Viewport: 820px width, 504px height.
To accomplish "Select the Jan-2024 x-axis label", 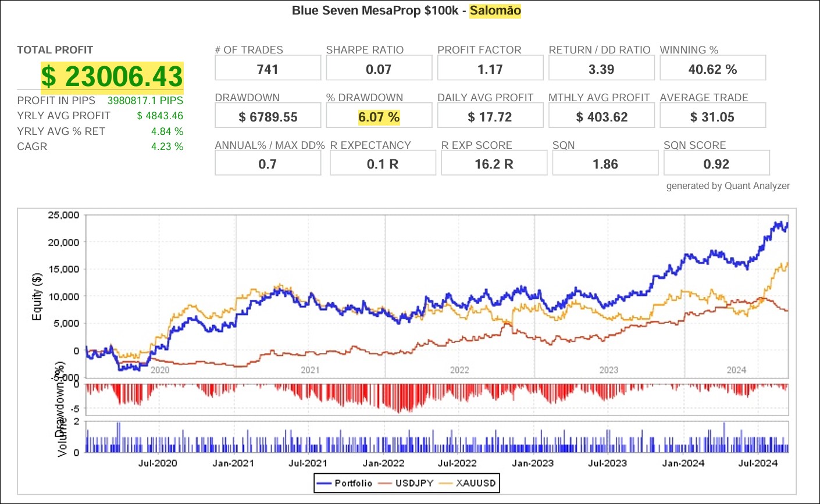I will coord(683,463).
